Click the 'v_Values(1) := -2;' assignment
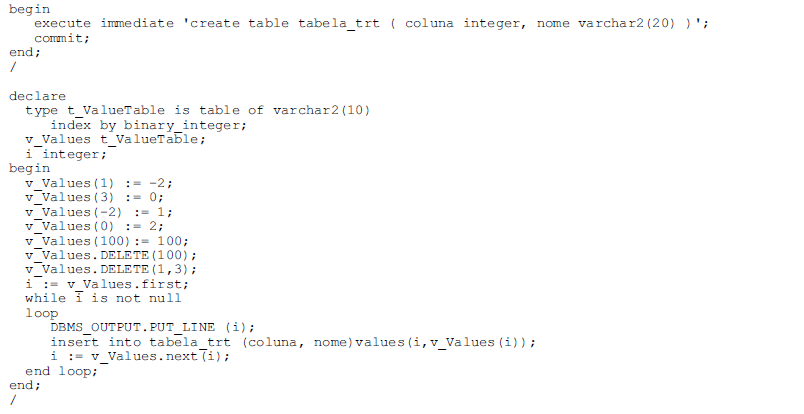 click(99, 183)
